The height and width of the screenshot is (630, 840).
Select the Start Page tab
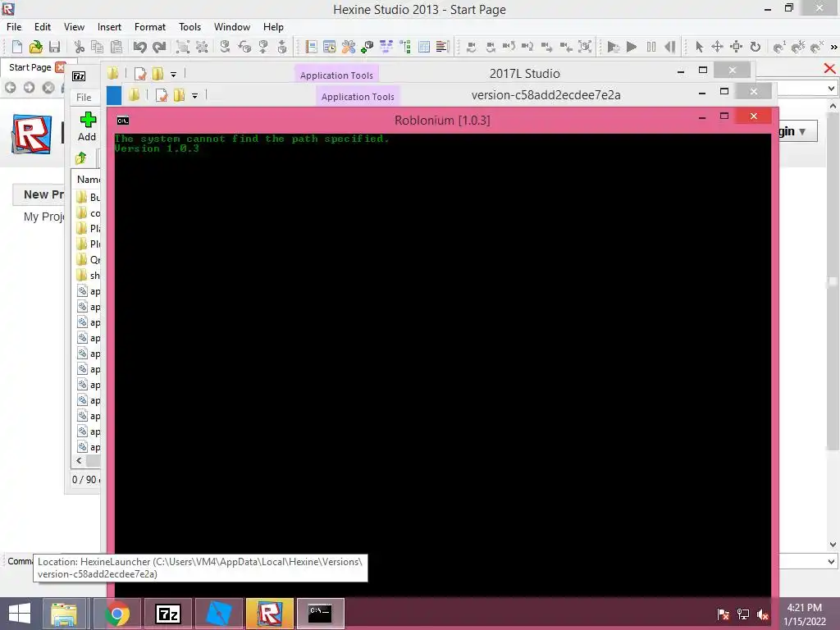coord(30,67)
